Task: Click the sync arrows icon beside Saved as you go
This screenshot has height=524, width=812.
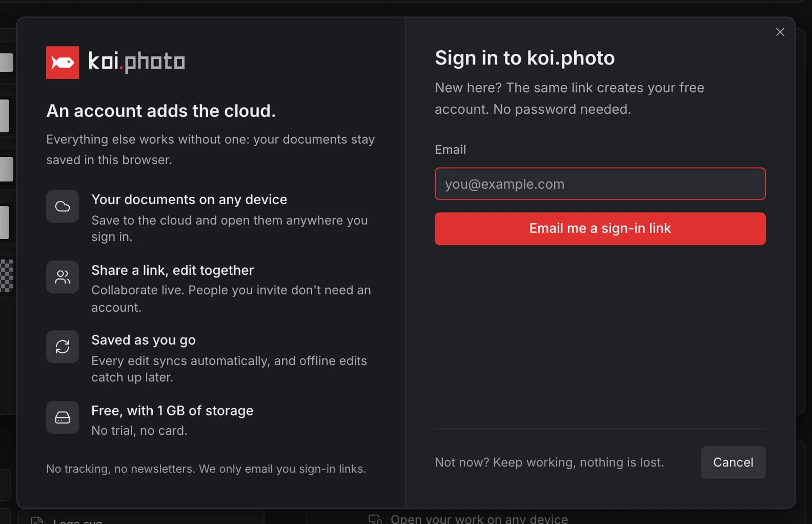Action: tap(63, 347)
